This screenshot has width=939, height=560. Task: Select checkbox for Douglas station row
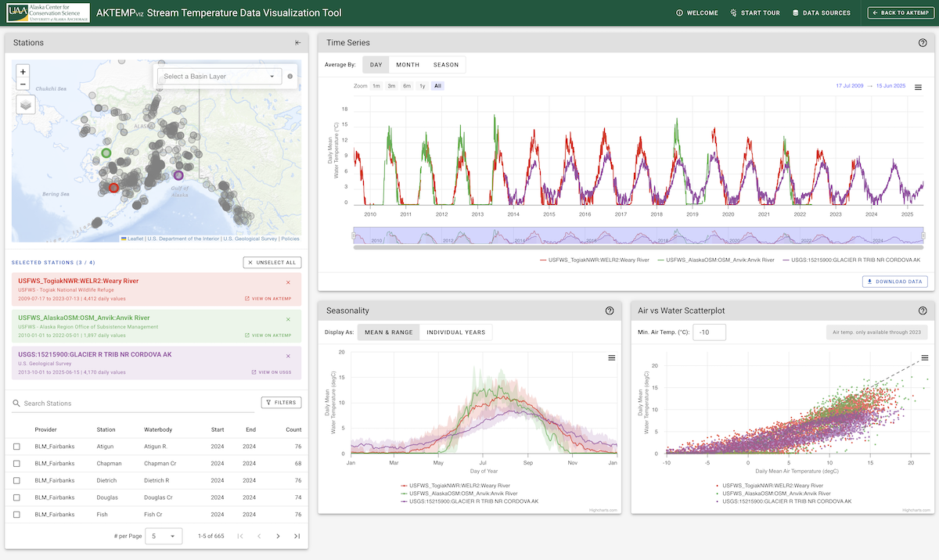point(17,497)
